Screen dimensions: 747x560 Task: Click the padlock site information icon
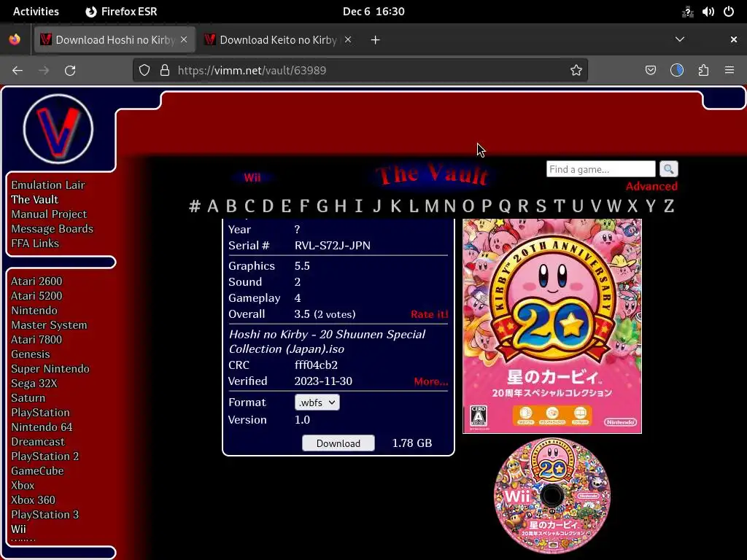coord(165,71)
